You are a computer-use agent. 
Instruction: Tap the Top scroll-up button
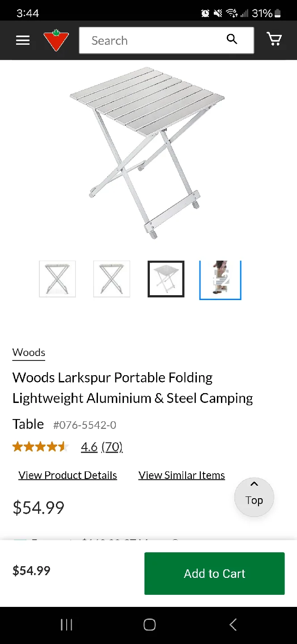254,497
